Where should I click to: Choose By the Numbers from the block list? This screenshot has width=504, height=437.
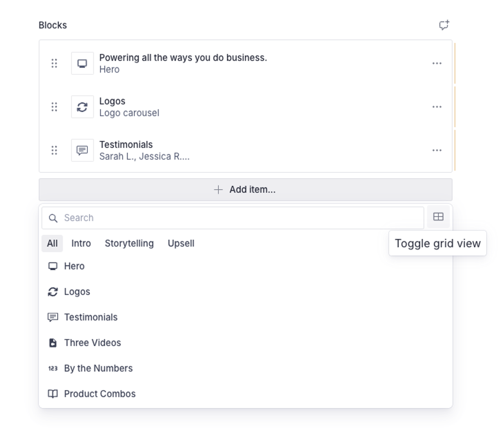coord(98,368)
